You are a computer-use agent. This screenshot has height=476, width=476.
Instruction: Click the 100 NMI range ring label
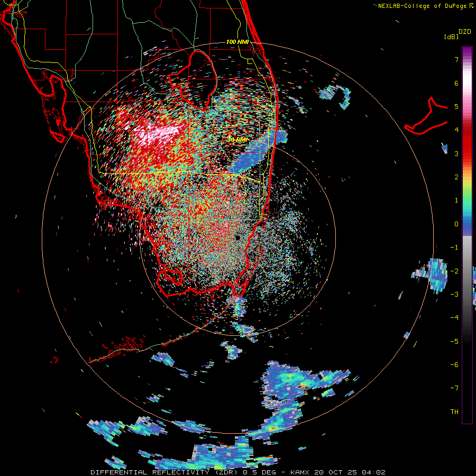pyautogui.click(x=237, y=42)
